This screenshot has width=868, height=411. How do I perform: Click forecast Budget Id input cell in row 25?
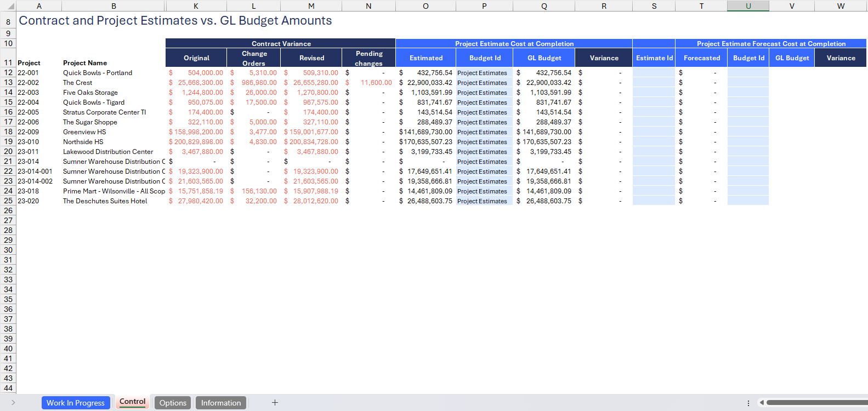pos(748,201)
